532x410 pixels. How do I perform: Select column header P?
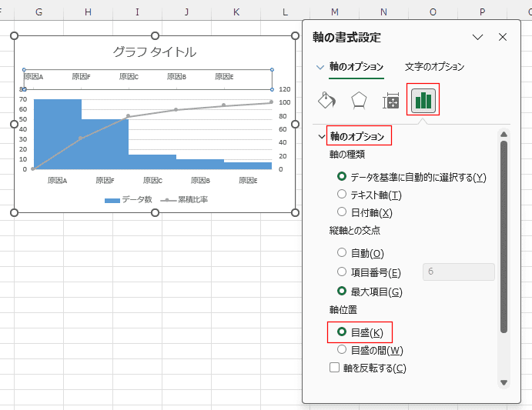tap(482, 12)
